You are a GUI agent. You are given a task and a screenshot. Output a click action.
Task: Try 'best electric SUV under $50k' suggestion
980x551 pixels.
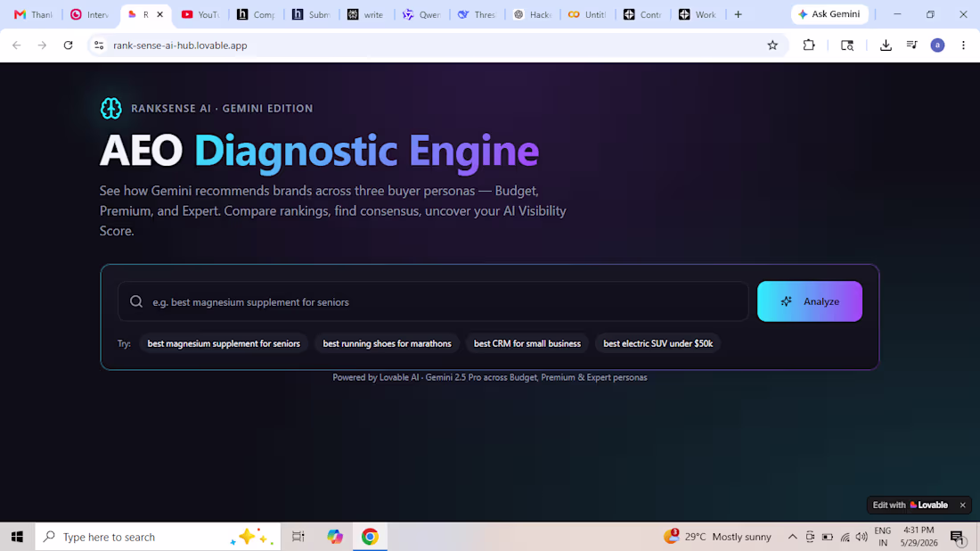point(657,343)
